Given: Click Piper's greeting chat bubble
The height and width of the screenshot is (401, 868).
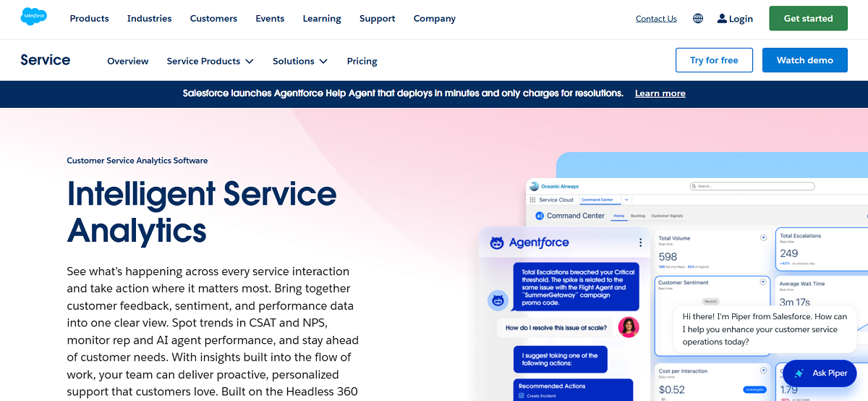Looking at the screenshot, I should point(765,329).
